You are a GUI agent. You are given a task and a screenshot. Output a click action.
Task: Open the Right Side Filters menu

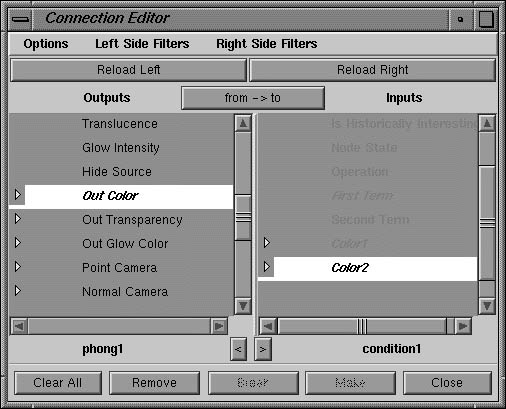click(267, 44)
